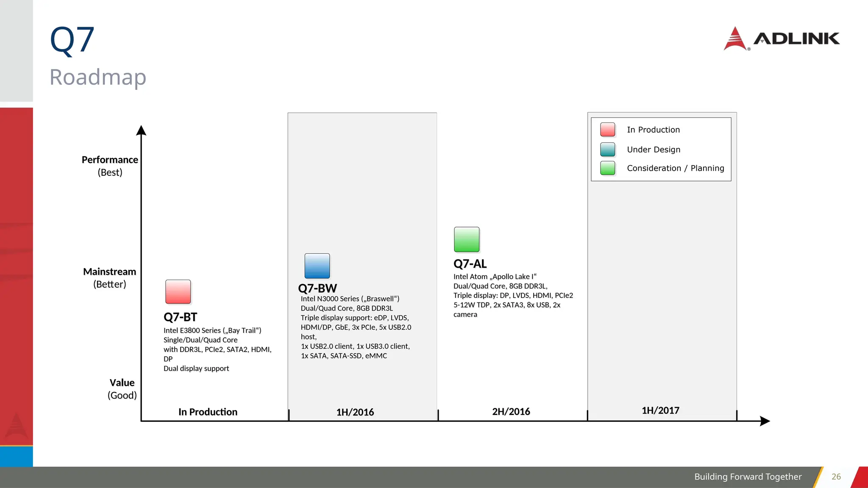The width and height of the screenshot is (868, 488).
Task: Click the red In Production legend swatch
Action: [x=607, y=130]
